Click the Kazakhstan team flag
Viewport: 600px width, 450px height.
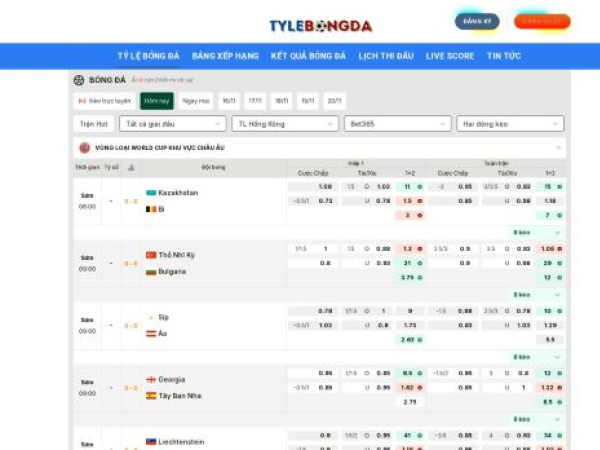(151, 193)
